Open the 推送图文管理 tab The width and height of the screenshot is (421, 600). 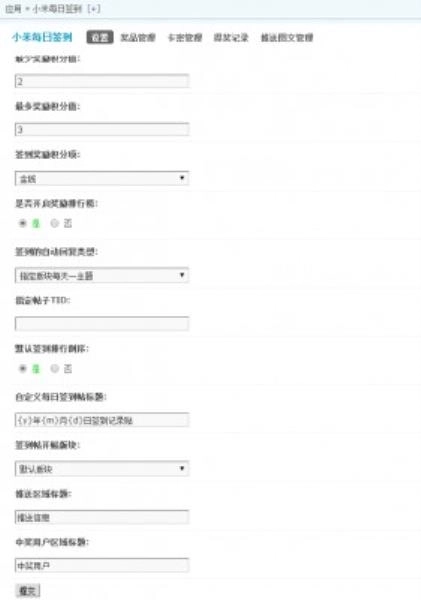point(287,38)
